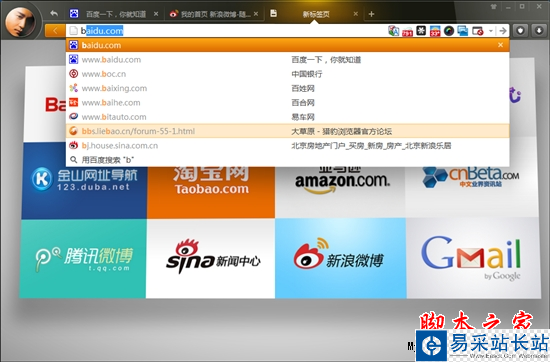
Task: Expand the extensions dropdown arrow
Action: tap(491, 31)
